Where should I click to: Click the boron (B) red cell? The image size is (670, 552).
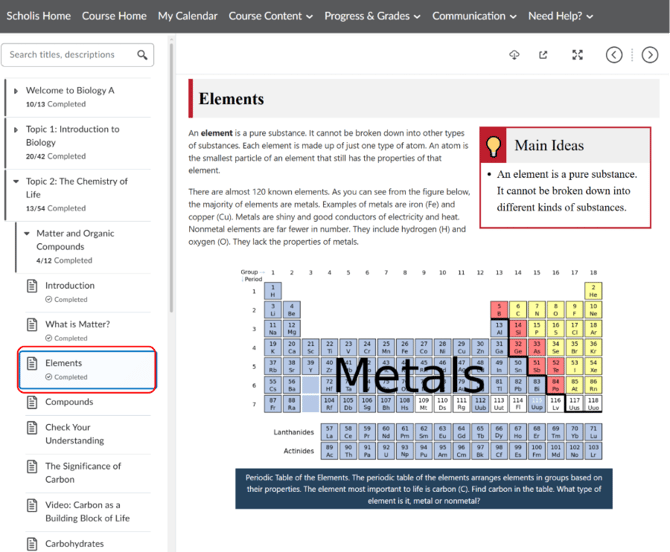click(499, 310)
